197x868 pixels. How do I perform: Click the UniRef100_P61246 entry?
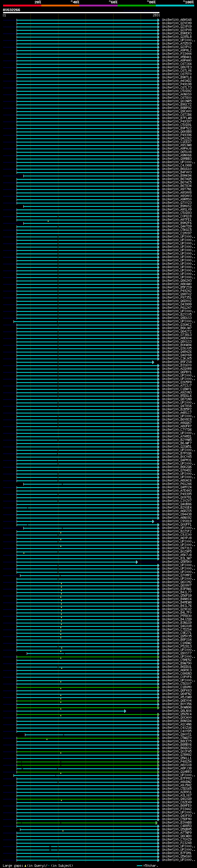click(177, 484)
